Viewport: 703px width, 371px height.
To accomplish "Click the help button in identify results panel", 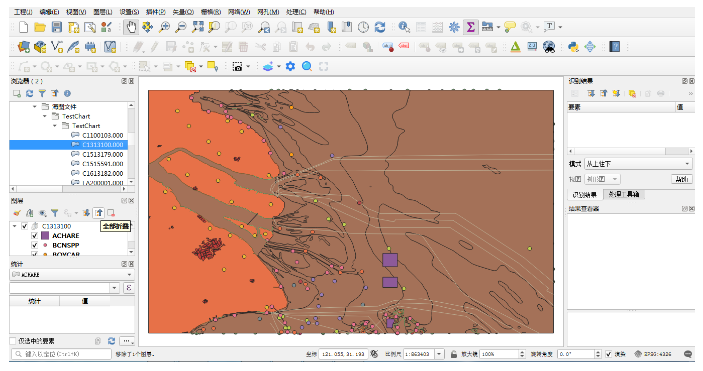I will 681,179.
